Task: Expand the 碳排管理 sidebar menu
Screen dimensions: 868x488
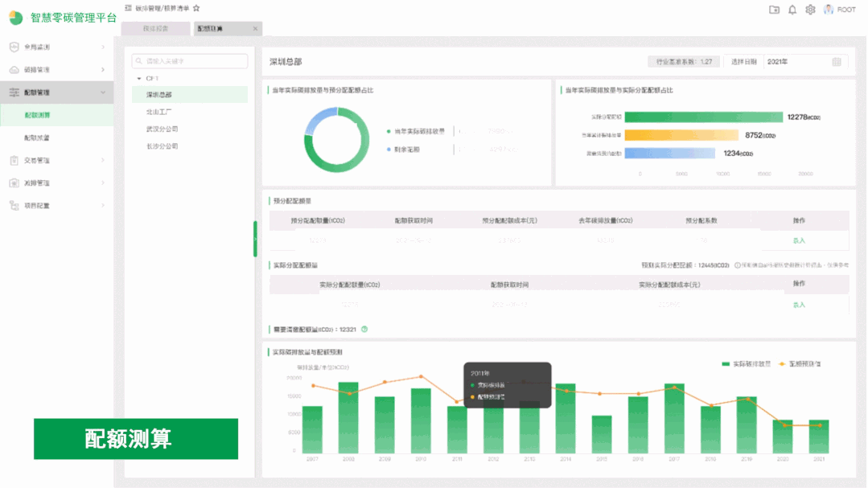Action: point(102,70)
